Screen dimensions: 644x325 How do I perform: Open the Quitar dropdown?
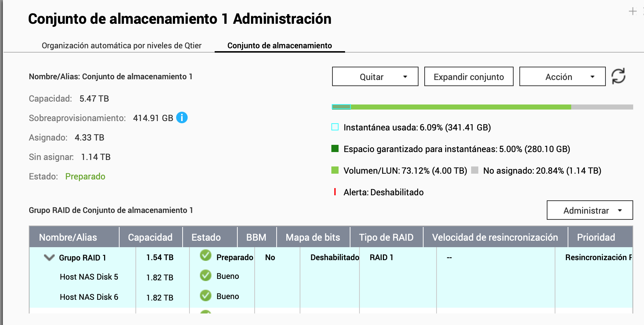pos(375,76)
